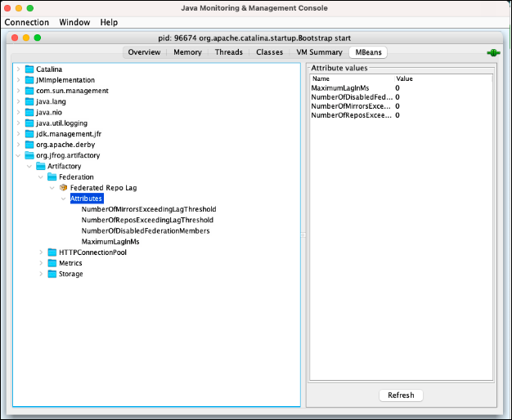Collapse the Artifactory node
Screen dimensions: 512x420
tap(29, 166)
